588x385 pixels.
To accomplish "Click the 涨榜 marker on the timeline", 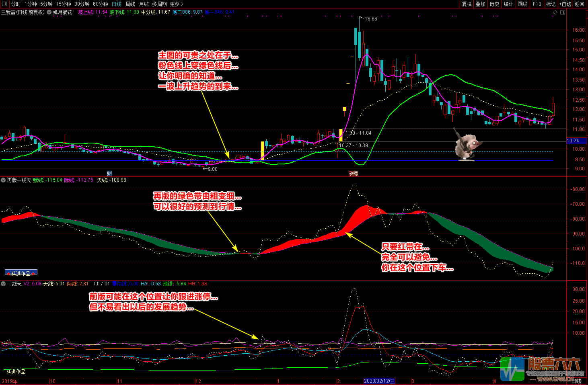I will point(353,174).
